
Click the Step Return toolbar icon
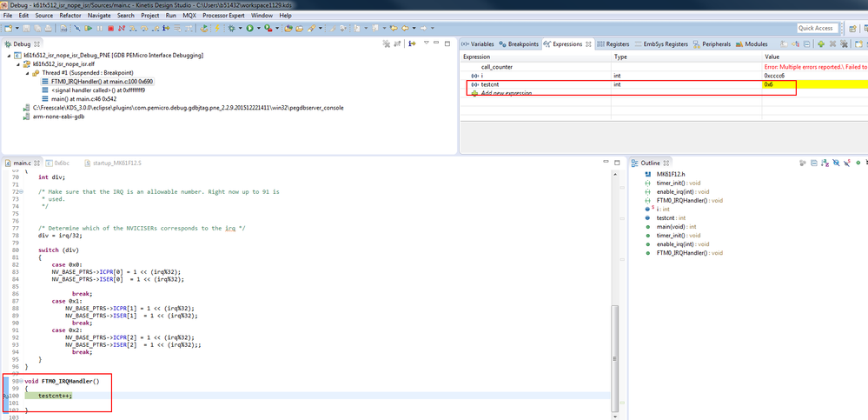[155, 28]
